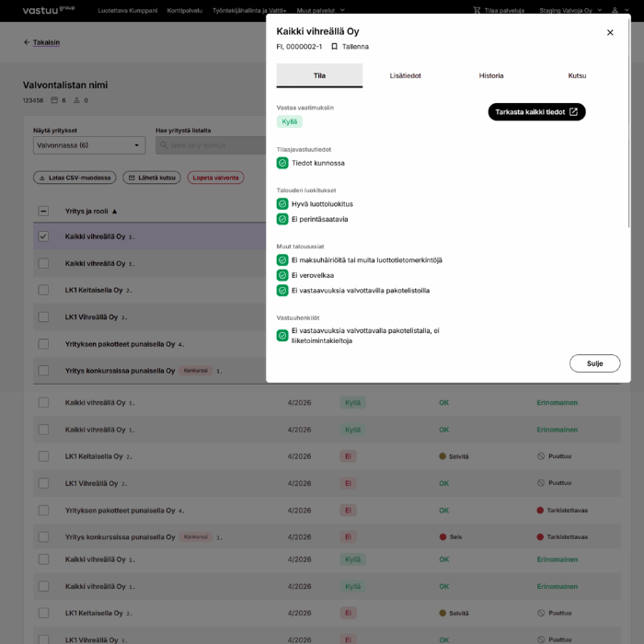Click the list ID text 123456
644x644 pixels.
[33, 100]
